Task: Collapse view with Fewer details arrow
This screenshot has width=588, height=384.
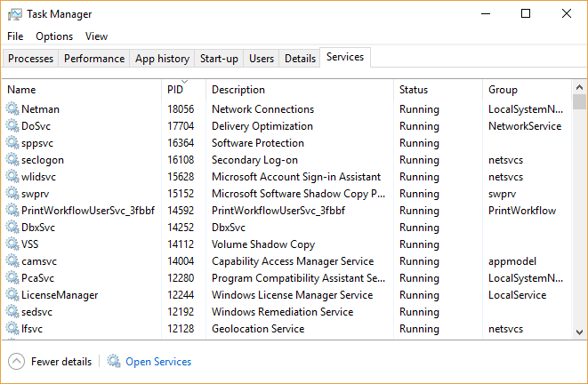Action: tap(16, 362)
